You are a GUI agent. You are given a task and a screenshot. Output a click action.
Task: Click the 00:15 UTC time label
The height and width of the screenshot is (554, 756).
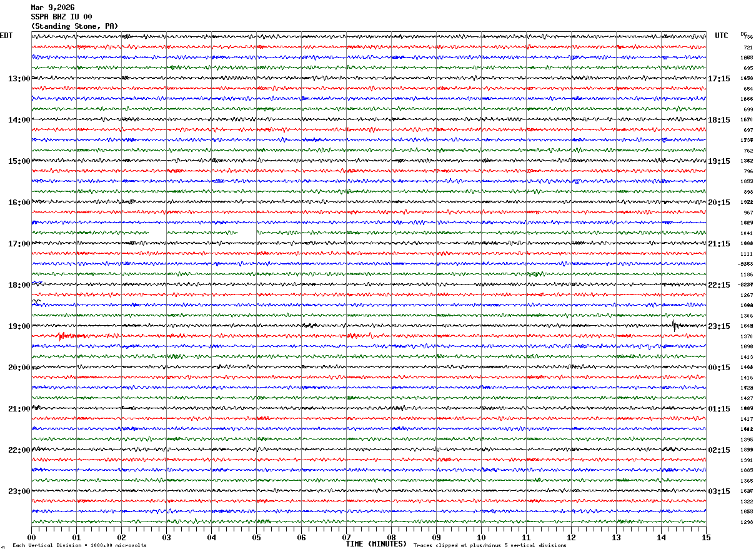coord(719,368)
